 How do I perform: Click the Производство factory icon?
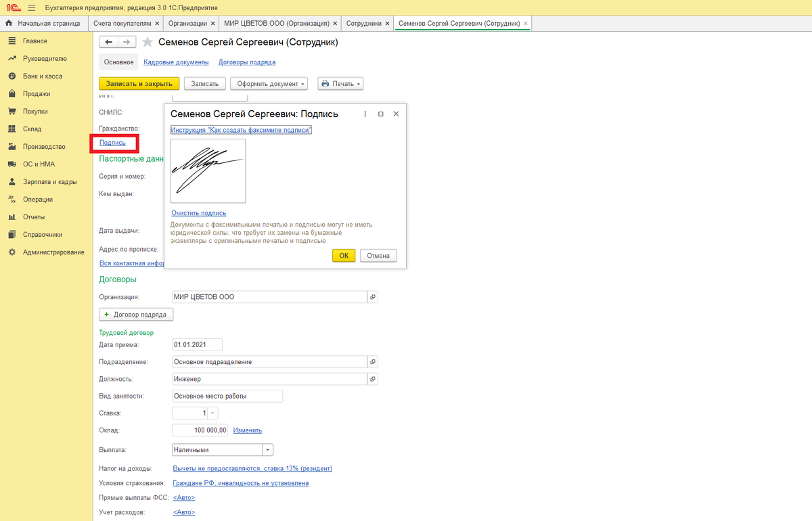pos(12,147)
